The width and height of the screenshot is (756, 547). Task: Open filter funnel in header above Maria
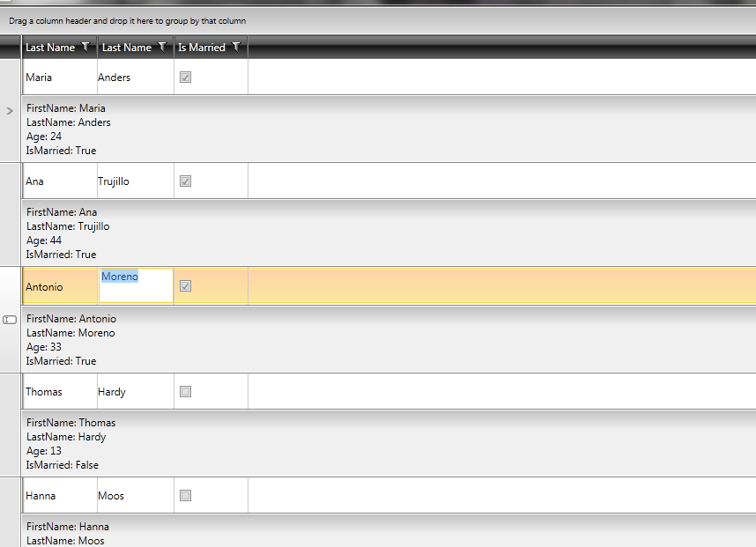85,48
